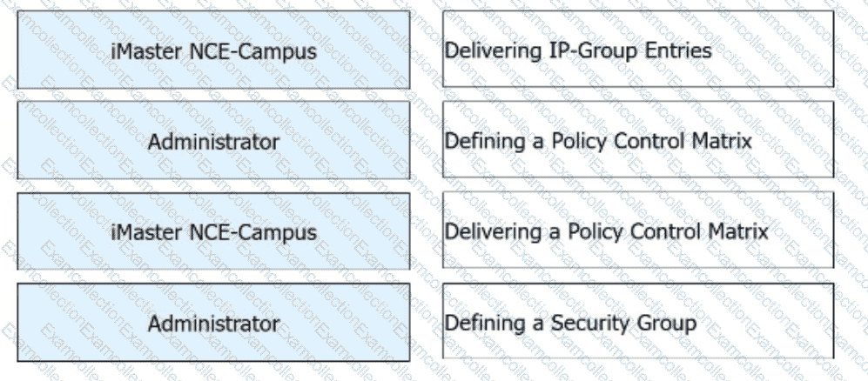This screenshot has width=868, height=381.
Task: Click 'iMaster' text next to the IP-Group Entries option
Action: tap(145, 50)
